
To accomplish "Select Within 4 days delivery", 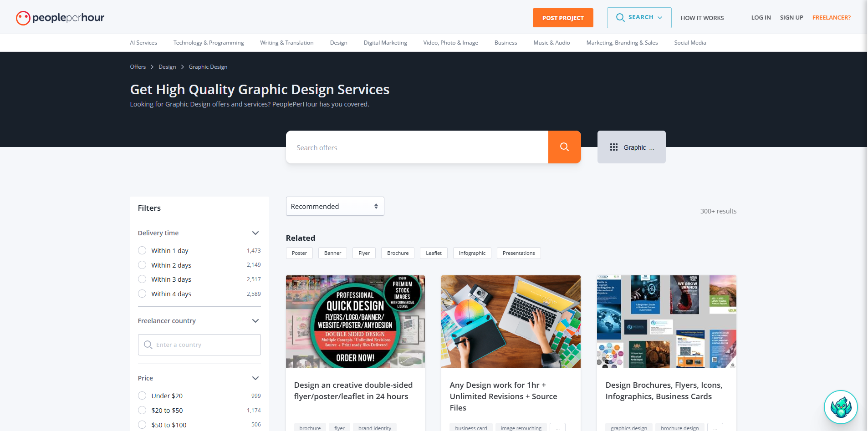I will tap(142, 294).
